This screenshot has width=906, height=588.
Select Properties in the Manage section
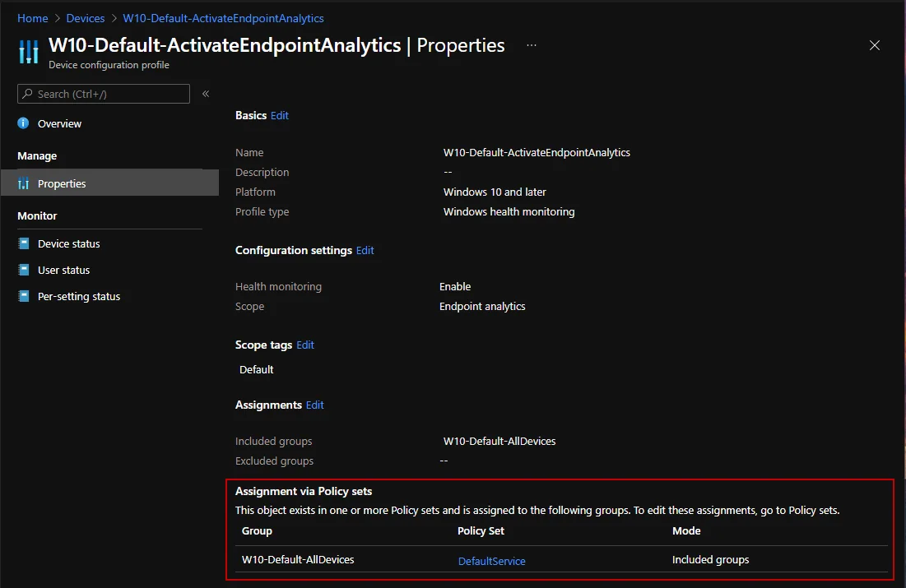coord(109,183)
